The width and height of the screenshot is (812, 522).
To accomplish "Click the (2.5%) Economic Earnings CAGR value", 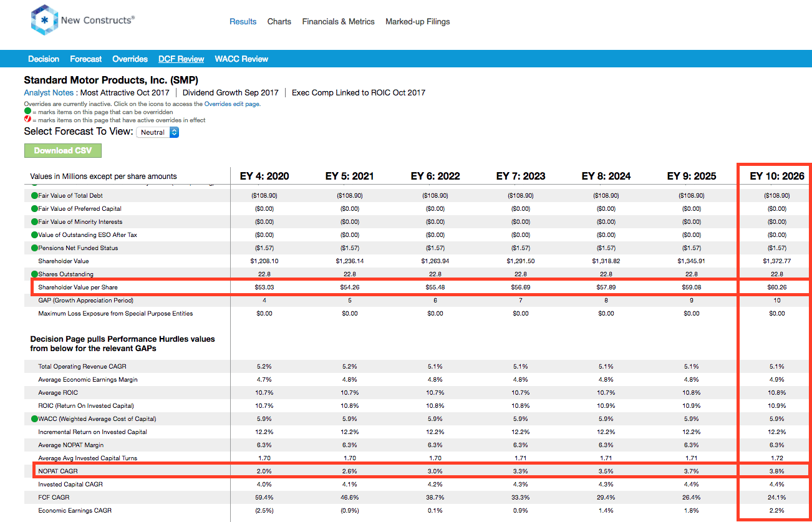I will tap(264, 511).
